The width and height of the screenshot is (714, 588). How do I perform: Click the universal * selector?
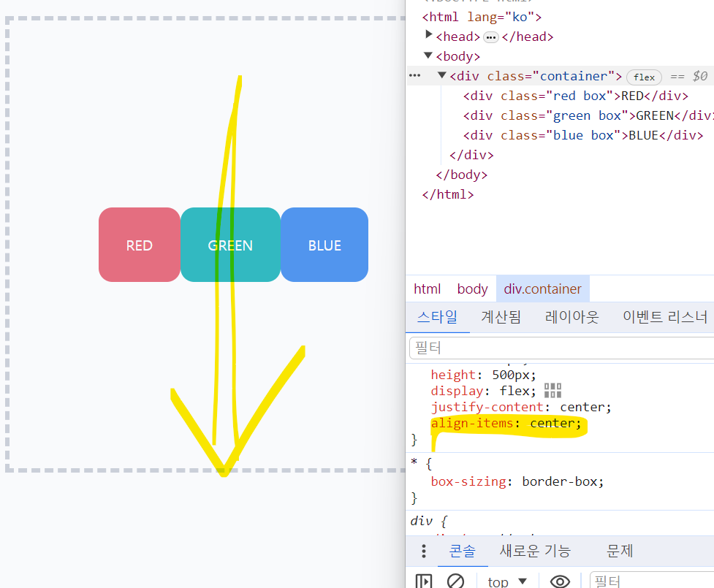tap(414, 463)
